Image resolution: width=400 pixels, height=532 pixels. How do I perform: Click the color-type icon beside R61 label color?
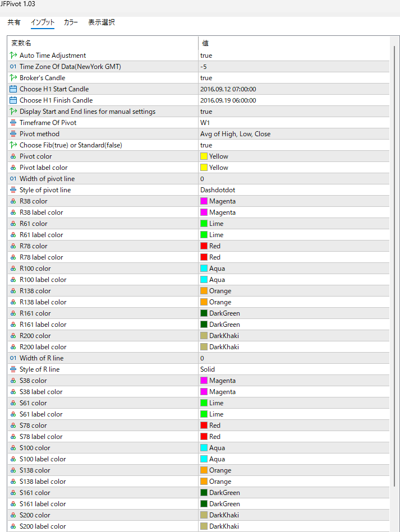[x=13, y=234]
